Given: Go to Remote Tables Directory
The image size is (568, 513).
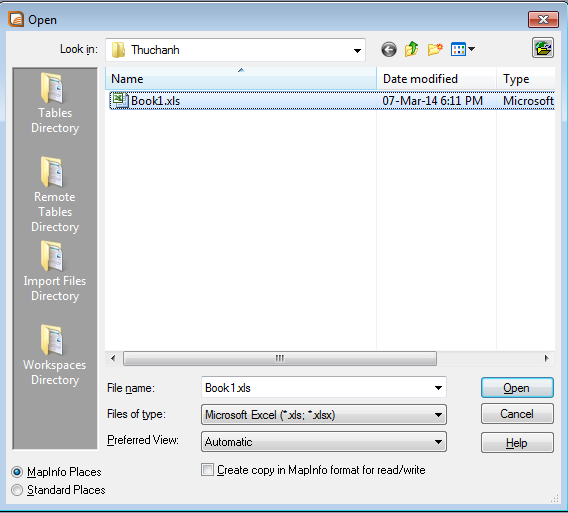Looking at the screenshot, I should point(55,195).
